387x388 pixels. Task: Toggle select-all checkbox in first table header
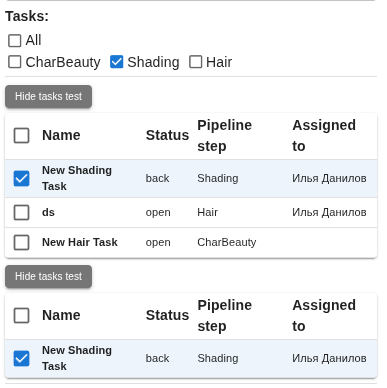tap(21, 135)
